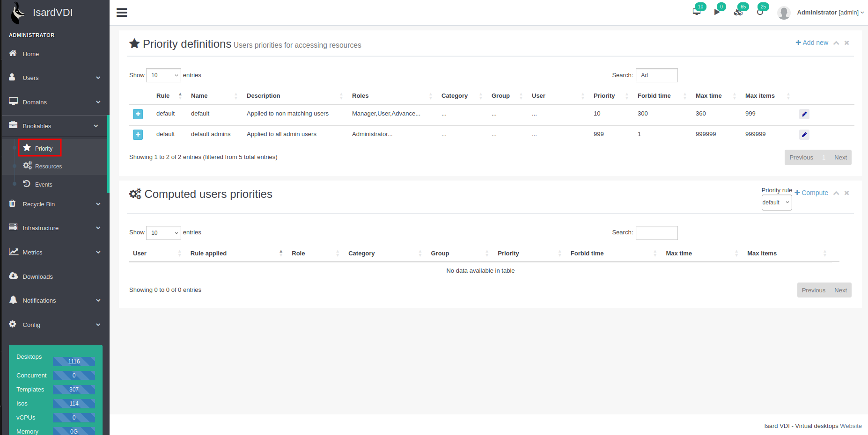Image resolution: width=868 pixels, height=435 pixels.
Task: Expand details of default admins row
Action: (138, 135)
